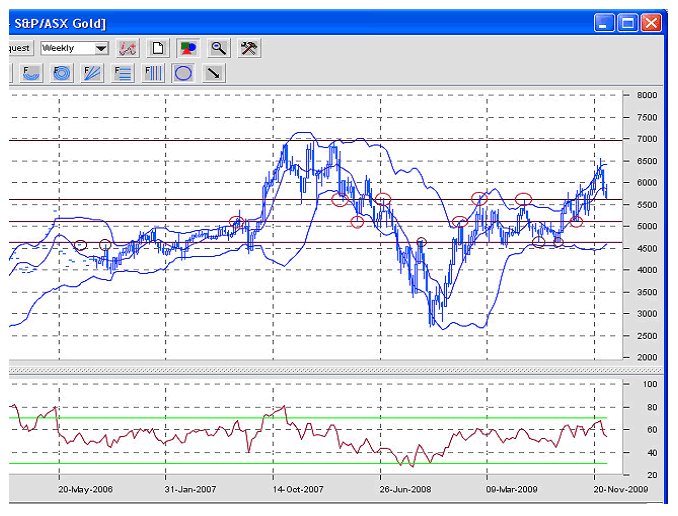The width and height of the screenshot is (678, 516).
Task: Minimize the chart window
Action: click(x=602, y=21)
